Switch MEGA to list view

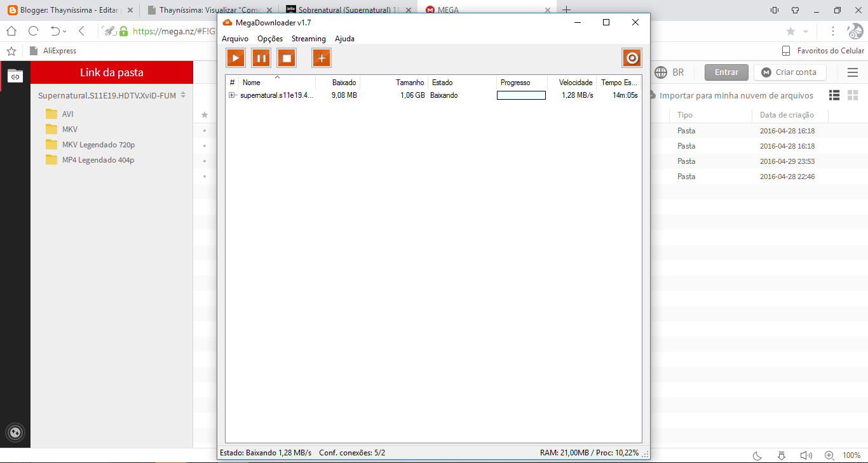point(834,95)
